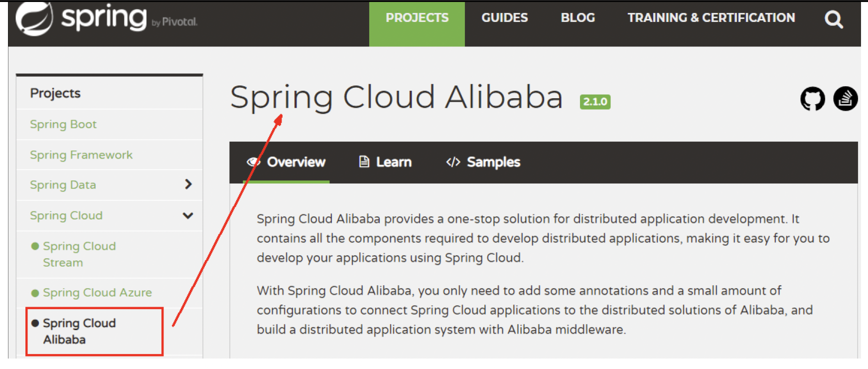
Task: Switch to the Samples tab
Action: (x=493, y=162)
